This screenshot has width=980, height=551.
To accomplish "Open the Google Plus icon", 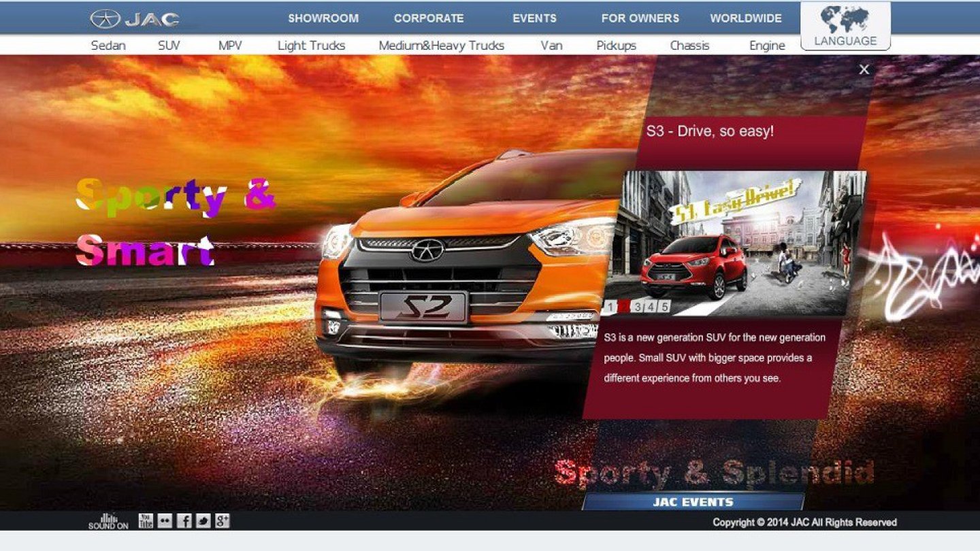I will coord(222,521).
